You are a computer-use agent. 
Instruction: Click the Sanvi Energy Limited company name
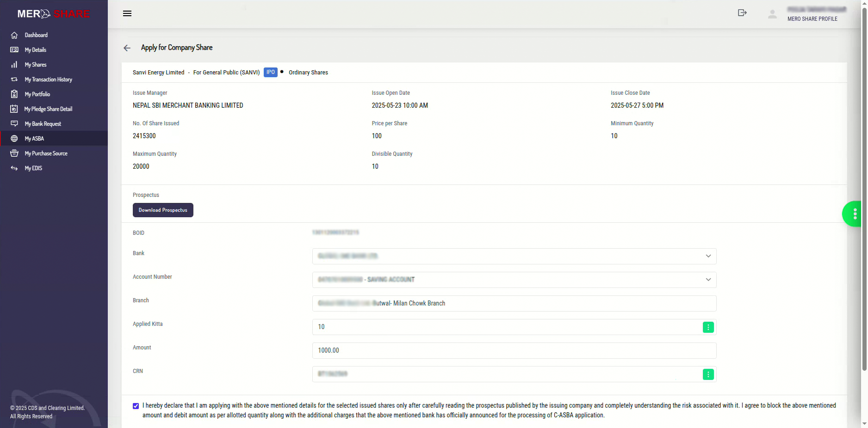[x=158, y=73]
